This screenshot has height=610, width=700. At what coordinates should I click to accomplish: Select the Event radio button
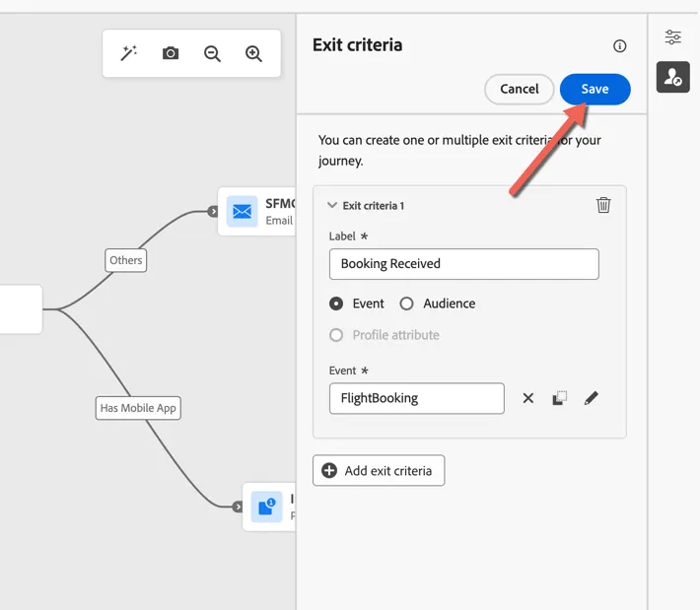pyautogui.click(x=336, y=304)
